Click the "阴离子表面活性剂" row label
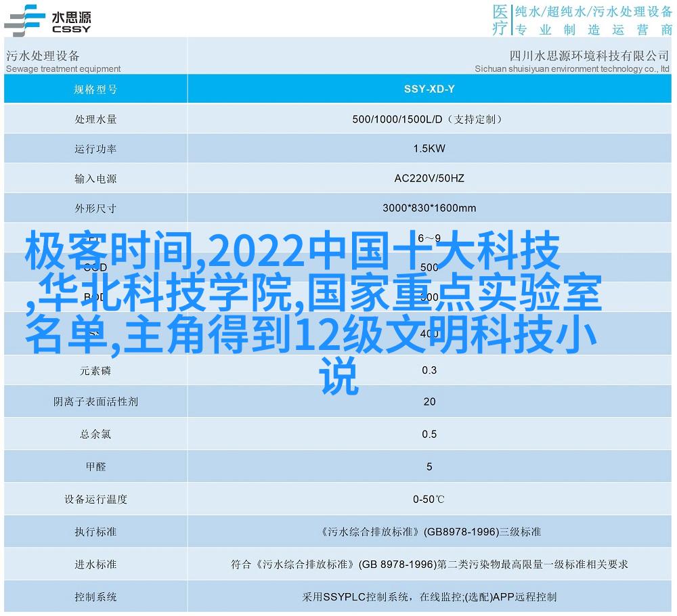This screenshot has width=677, height=616. (x=95, y=402)
